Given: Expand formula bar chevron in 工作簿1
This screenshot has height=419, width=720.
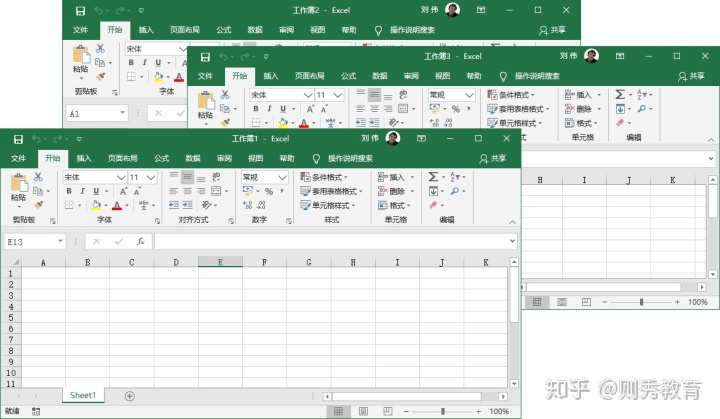Looking at the screenshot, I should click(512, 241).
